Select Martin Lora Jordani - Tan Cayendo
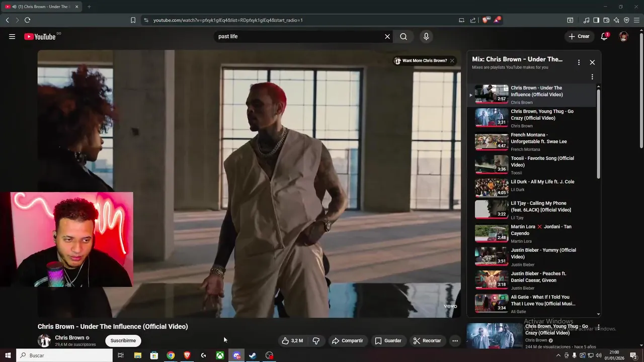 click(x=531, y=233)
